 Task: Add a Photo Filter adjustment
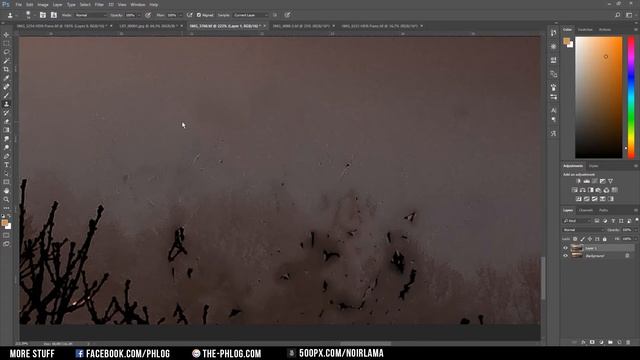pos(598,190)
